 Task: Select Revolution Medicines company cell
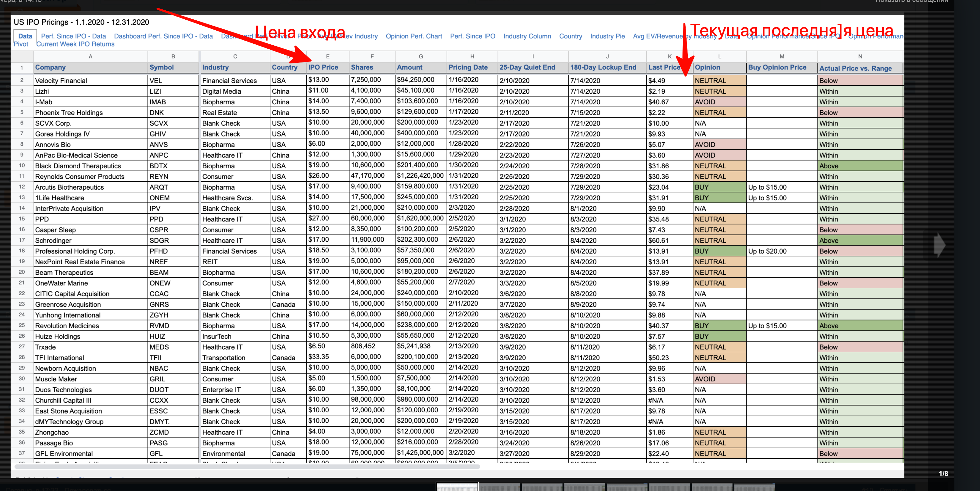pos(91,325)
